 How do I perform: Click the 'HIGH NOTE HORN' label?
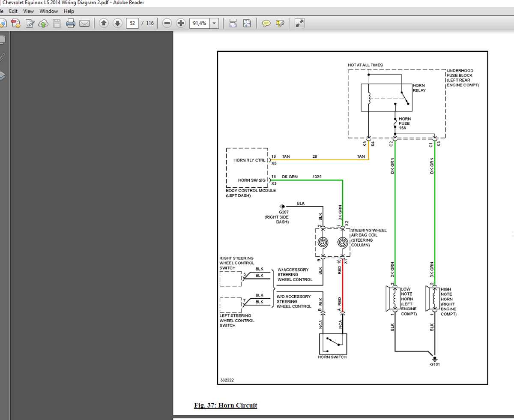coord(447,294)
